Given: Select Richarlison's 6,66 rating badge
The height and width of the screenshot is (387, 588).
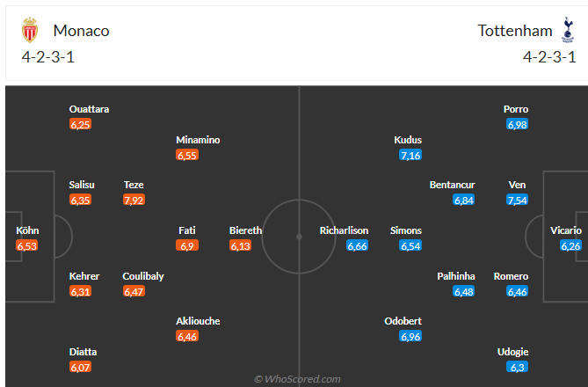Looking at the screenshot, I should point(357,246).
